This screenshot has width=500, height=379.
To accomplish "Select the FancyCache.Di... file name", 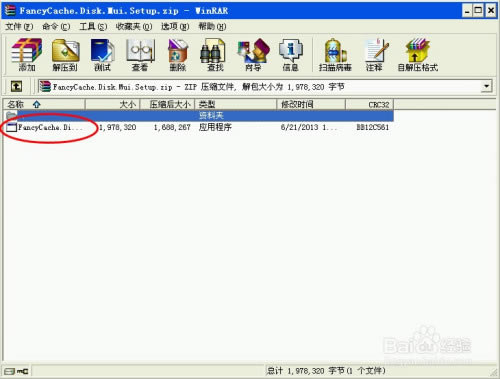I will 50,127.
